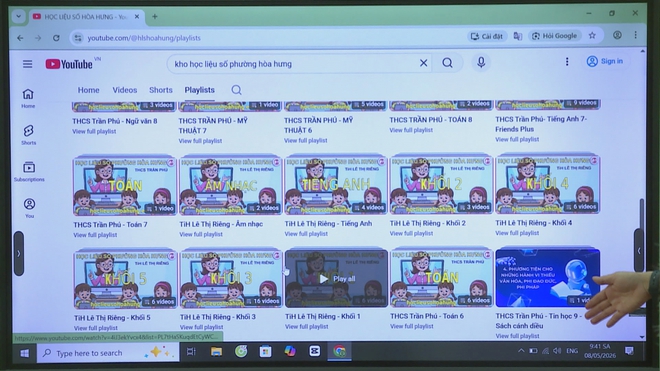The image size is (660, 371).
Task: Search within the channel using magnifier
Action: 236,90
